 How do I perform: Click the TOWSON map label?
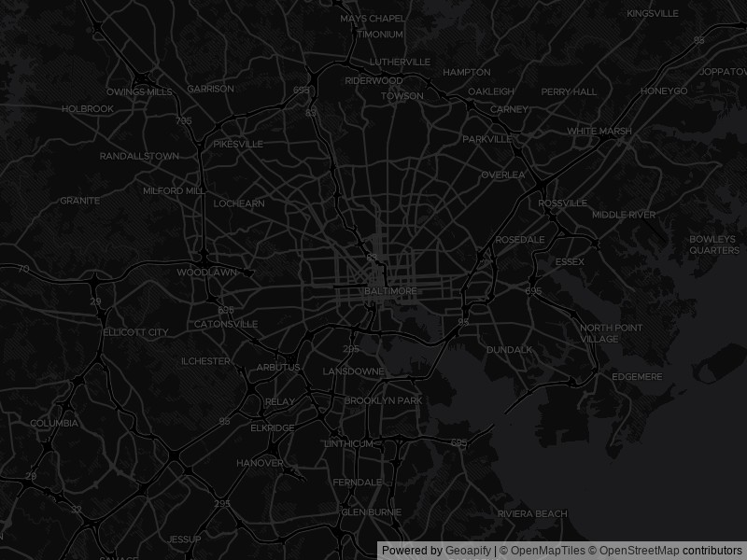click(402, 96)
